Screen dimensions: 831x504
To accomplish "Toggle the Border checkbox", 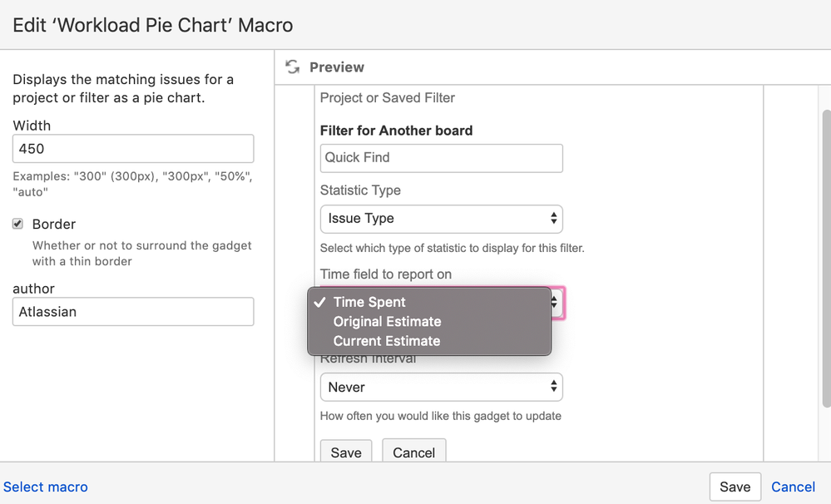I will [x=18, y=224].
